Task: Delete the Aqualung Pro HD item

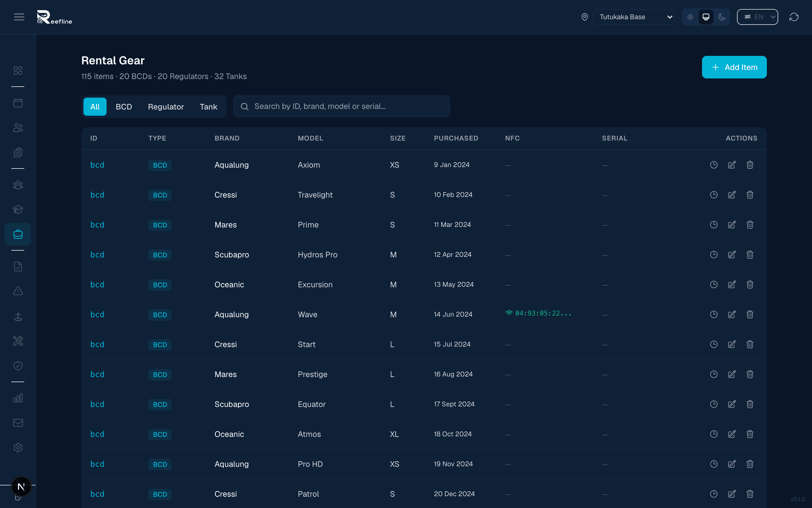Action: (x=750, y=464)
